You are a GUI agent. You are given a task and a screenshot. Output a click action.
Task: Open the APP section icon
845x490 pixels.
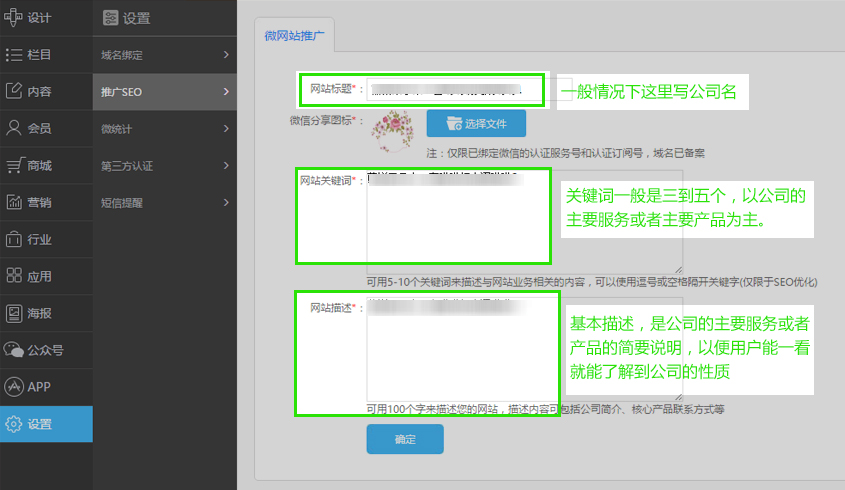point(14,387)
